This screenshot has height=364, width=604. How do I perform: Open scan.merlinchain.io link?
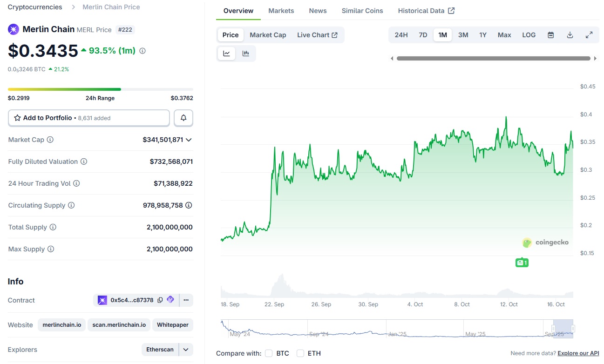tap(119, 325)
